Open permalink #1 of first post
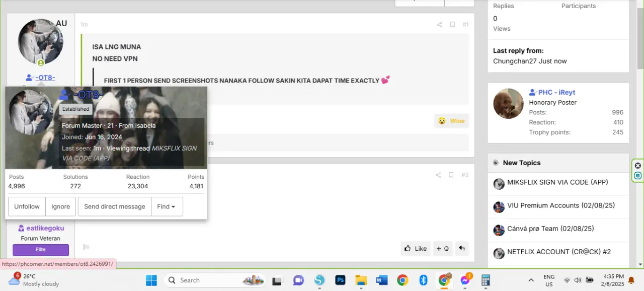 [465, 25]
